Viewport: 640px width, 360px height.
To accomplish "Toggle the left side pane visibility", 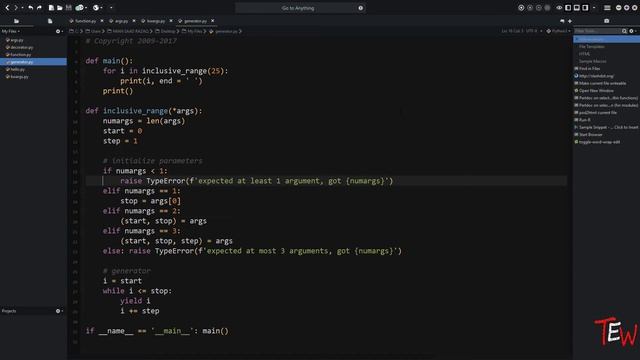I will [x=568, y=8].
